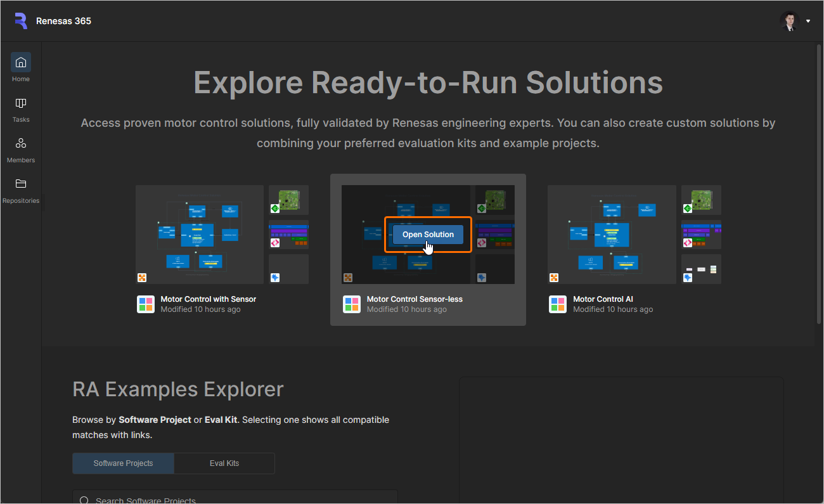Click the green diamond badge in Motor Control with Sensor
Image resolution: width=824 pixels, height=504 pixels.
coord(275,208)
